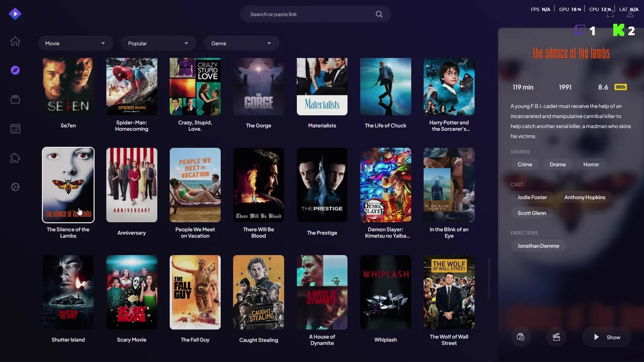Image resolution: width=644 pixels, height=362 pixels.
Task: Expand the Genre filter dropdown
Action: point(240,43)
